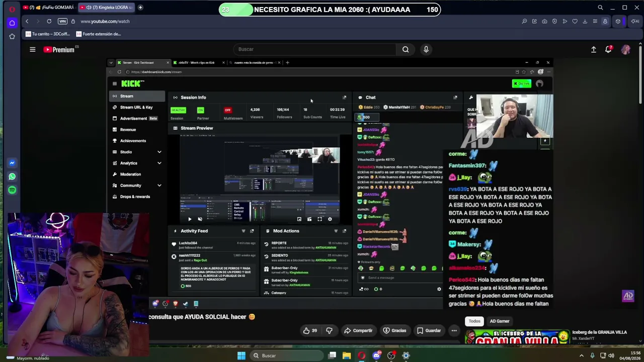This screenshot has width=644, height=362.
Task: Enter fullscreen on stream preview
Action: tap(319, 219)
